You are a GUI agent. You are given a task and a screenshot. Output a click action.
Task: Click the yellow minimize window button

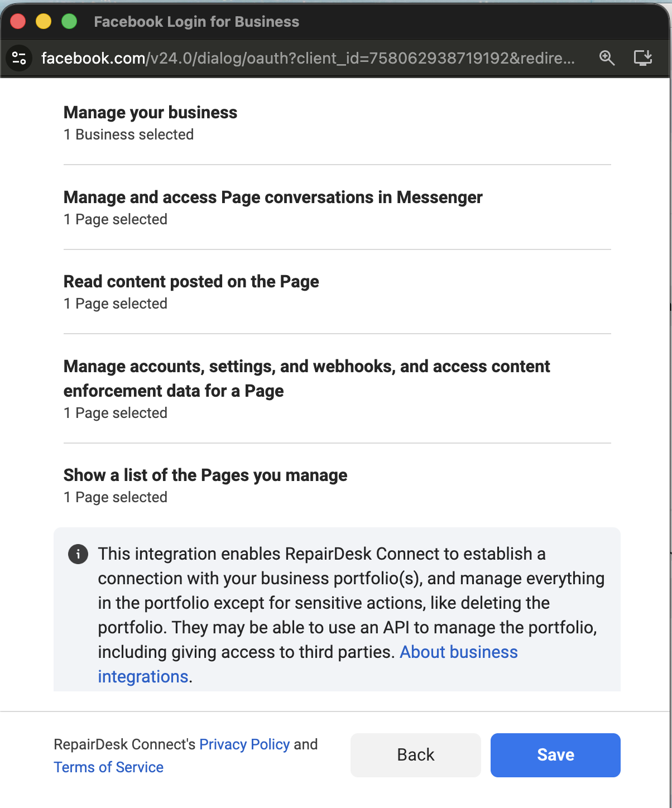click(44, 21)
